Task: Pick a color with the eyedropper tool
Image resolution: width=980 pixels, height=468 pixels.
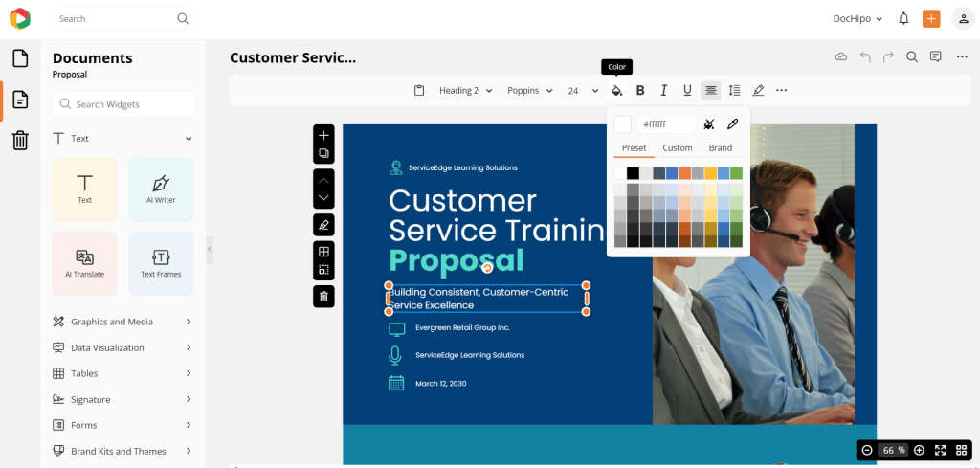Action: 732,124
